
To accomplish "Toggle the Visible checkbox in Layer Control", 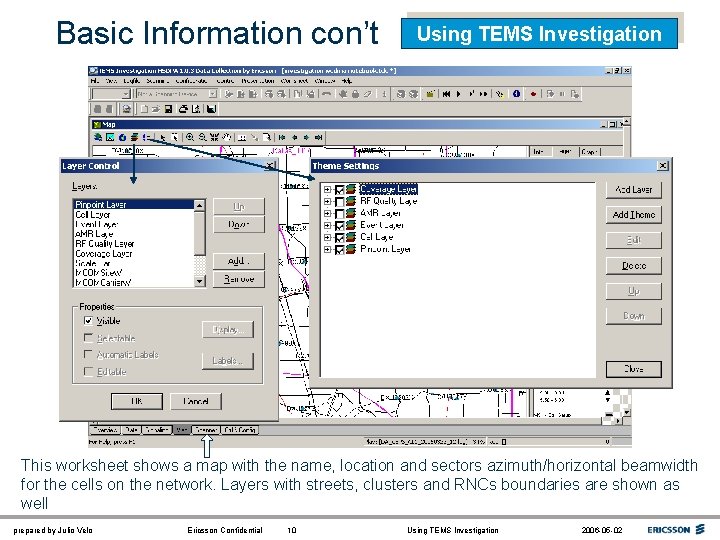I will click(x=88, y=321).
